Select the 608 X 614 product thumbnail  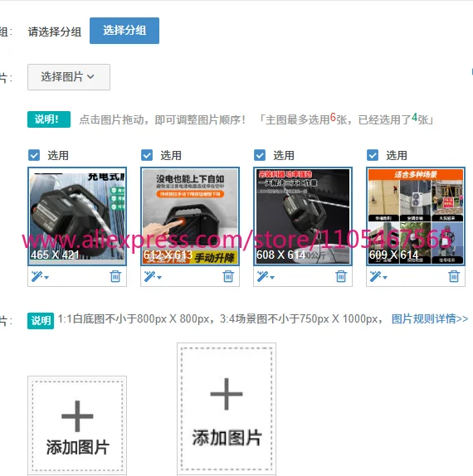click(x=303, y=216)
